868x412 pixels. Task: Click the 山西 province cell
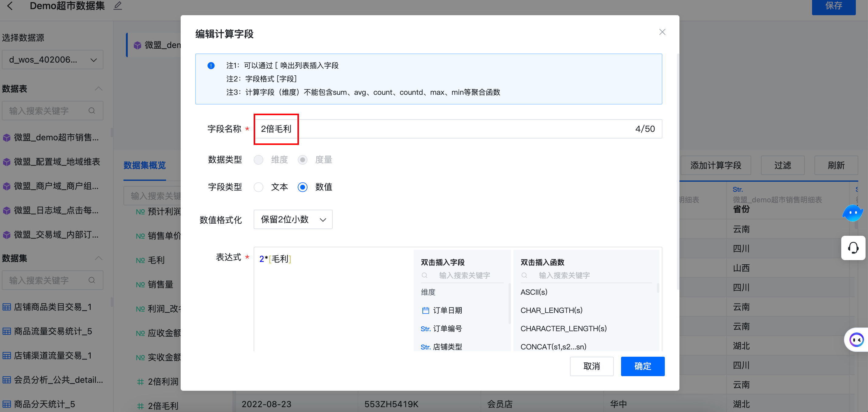[741, 268]
